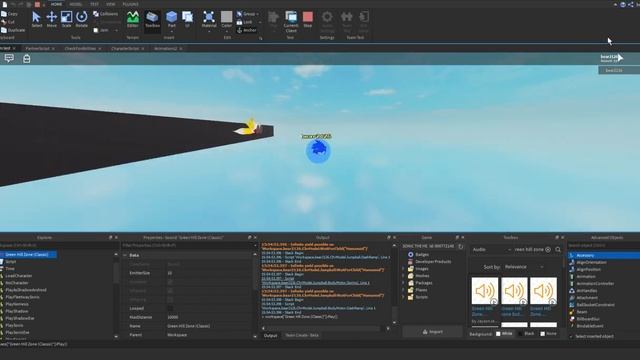Switch to the PLUGINS ribbon tab

[x=131, y=4]
